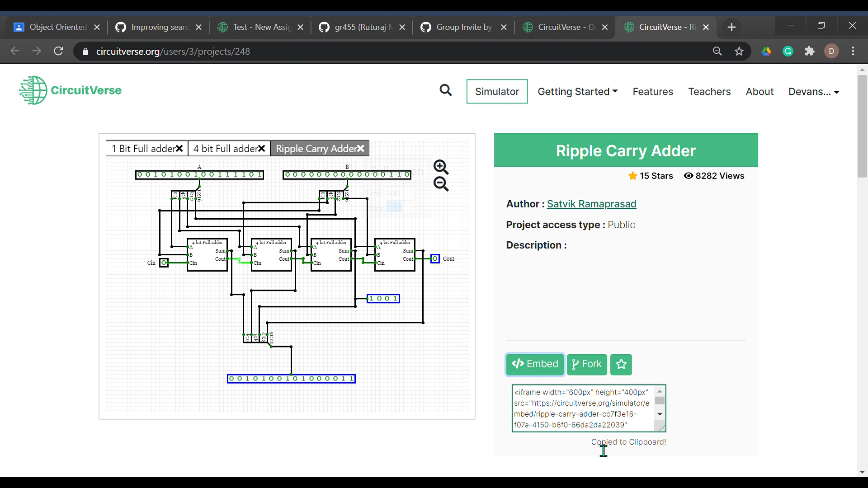Zoom in on the circuit canvas
The image size is (868, 488).
[x=441, y=167]
